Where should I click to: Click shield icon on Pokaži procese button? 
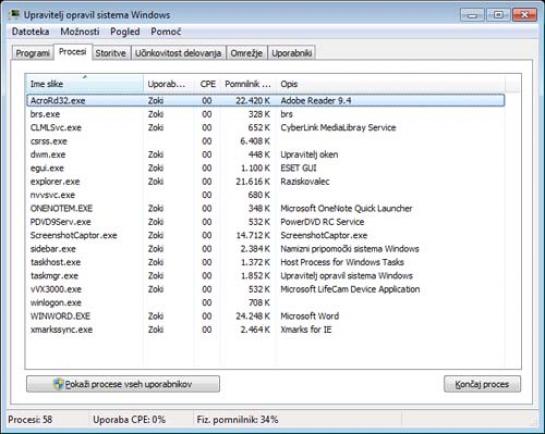58,384
